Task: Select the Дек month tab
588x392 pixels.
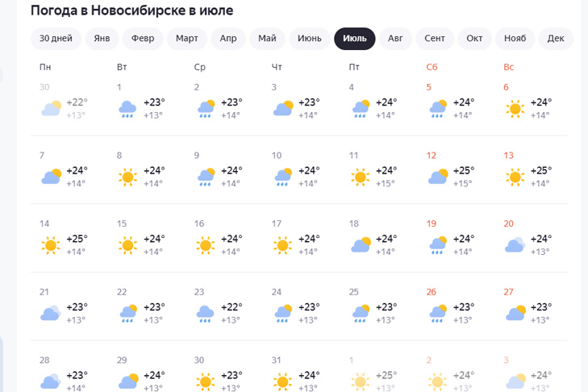Action: (556, 39)
